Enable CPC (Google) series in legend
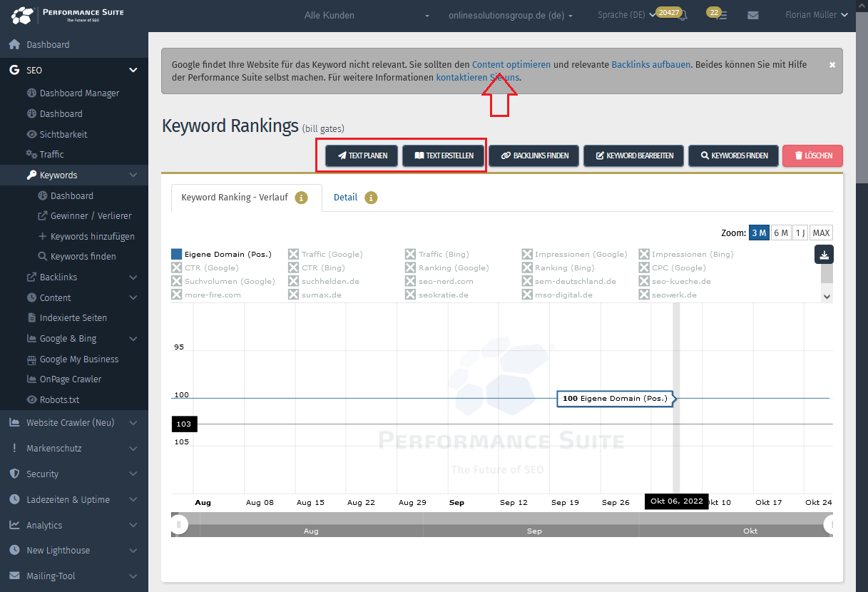Viewport: 868px width, 592px height. click(673, 267)
